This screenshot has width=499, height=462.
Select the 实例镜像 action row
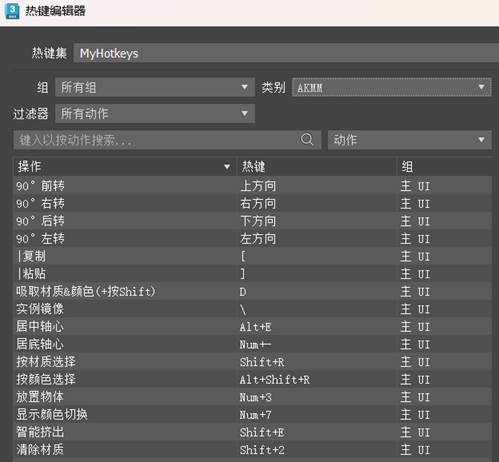point(252,309)
